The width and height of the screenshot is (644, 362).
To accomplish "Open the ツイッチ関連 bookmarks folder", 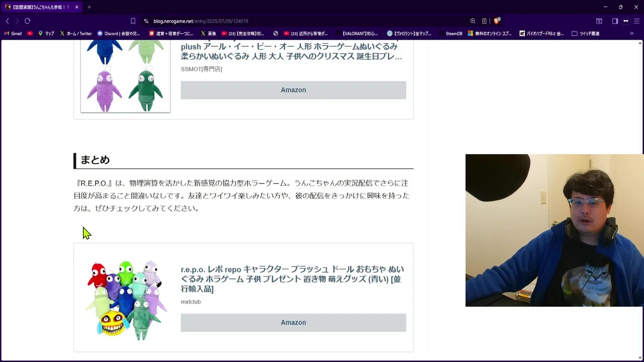I will pyautogui.click(x=586, y=34).
